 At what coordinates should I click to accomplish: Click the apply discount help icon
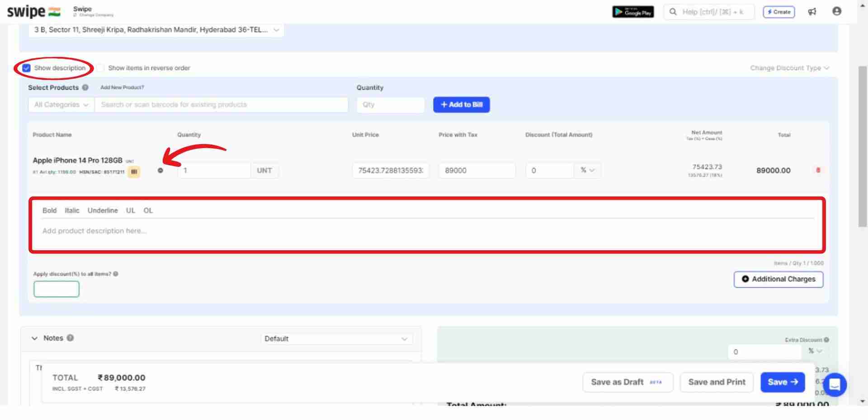pyautogui.click(x=116, y=274)
